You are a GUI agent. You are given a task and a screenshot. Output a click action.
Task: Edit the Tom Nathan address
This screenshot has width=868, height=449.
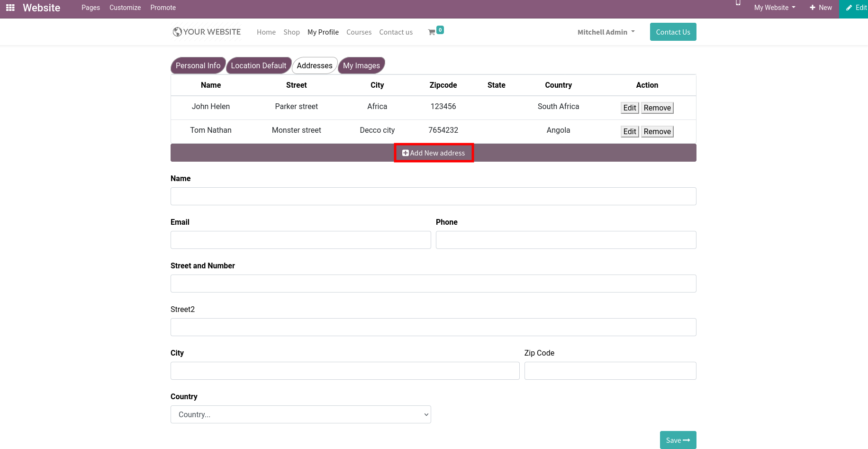[x=630, y=131]
